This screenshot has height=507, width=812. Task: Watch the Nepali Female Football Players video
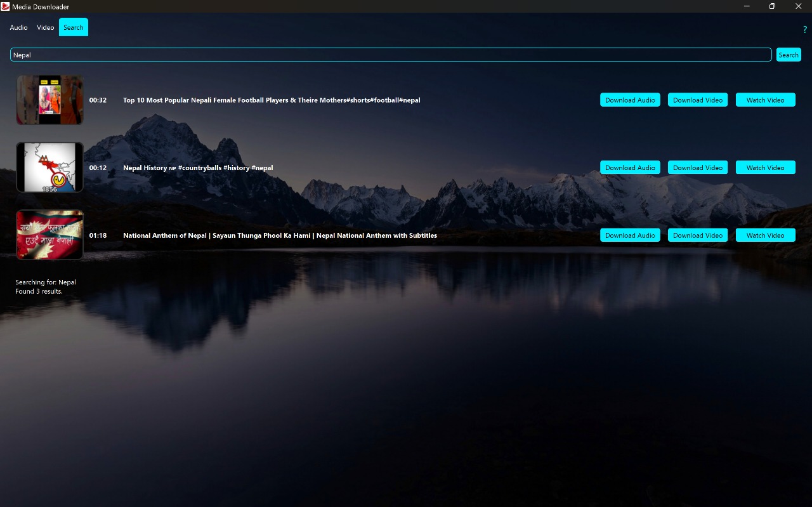pos(765,100)
